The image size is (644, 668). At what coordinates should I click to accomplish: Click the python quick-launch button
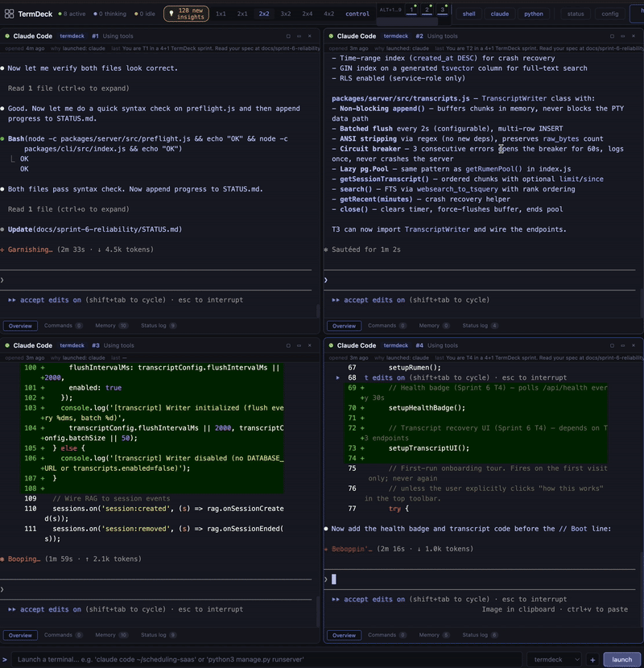pyautogui.click(x=534, y=14)
